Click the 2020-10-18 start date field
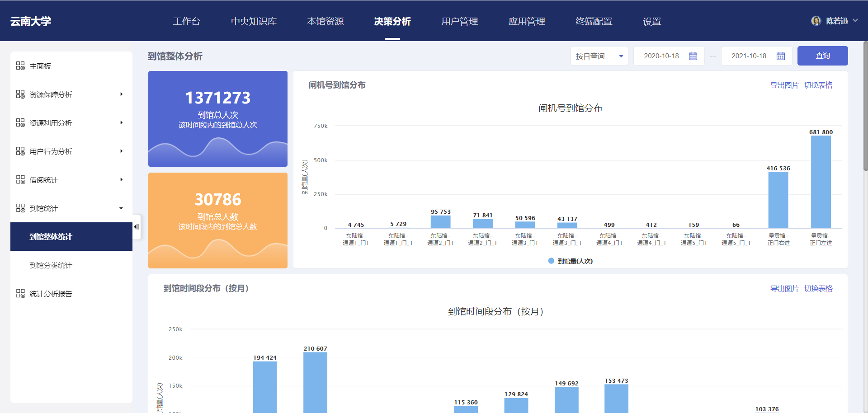The width and height of the screenshot is (868, 413). click(661, 56)
